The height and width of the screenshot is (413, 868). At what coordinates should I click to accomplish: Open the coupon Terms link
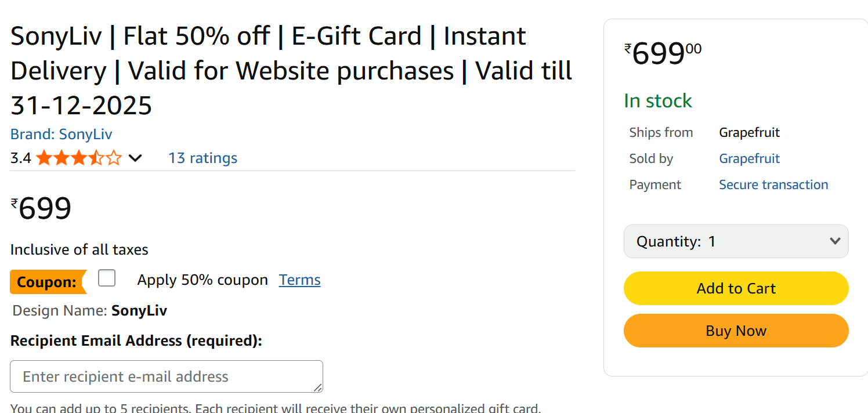click(x=299, y=280)
